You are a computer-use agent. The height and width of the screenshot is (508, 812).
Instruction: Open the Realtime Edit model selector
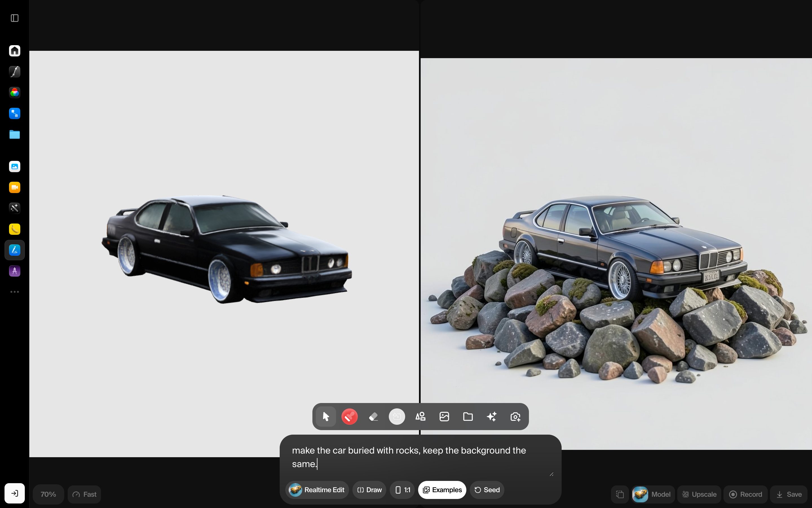coord(317,490)
